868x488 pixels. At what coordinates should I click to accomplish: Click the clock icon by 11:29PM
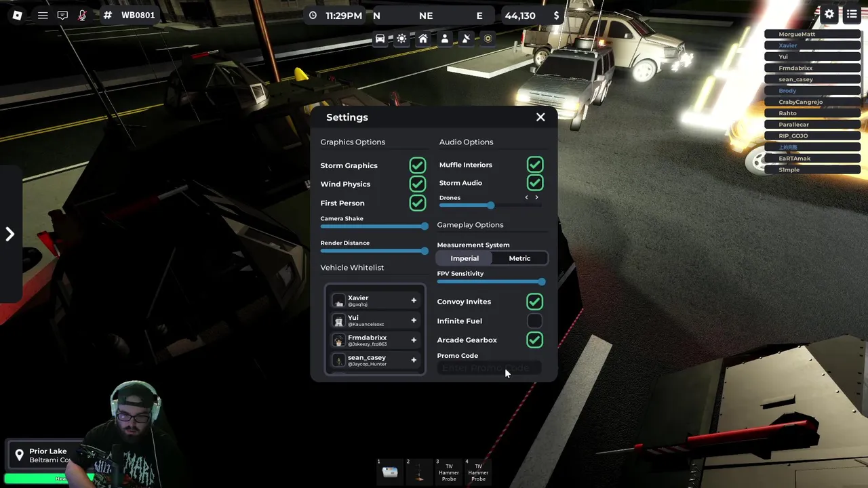coord(313,16)
